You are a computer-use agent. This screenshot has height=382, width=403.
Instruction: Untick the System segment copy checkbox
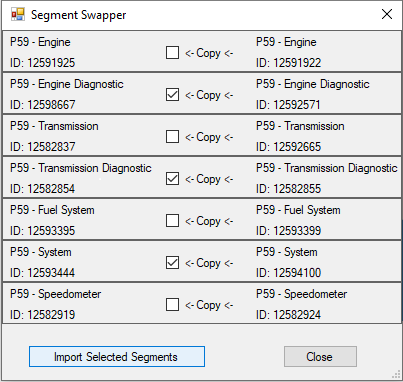[x=172, y=263]
